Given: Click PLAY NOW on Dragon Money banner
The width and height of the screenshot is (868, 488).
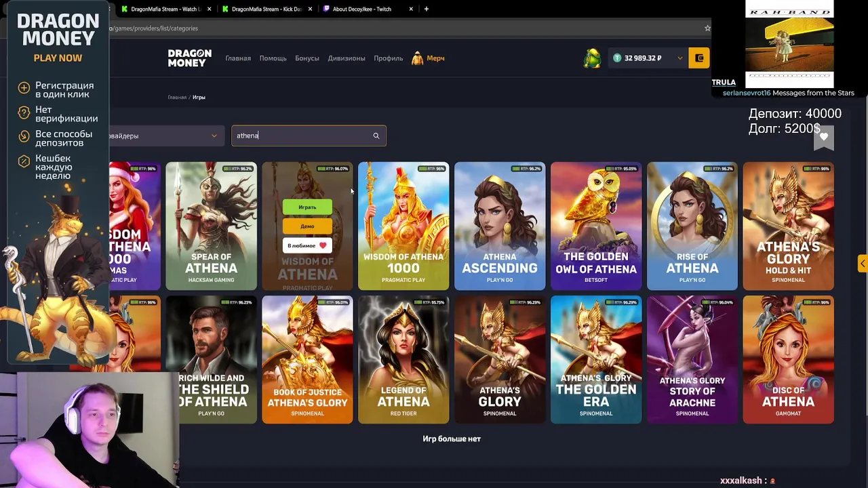Looking at the screenshot, I should click(x=58, y=58).
